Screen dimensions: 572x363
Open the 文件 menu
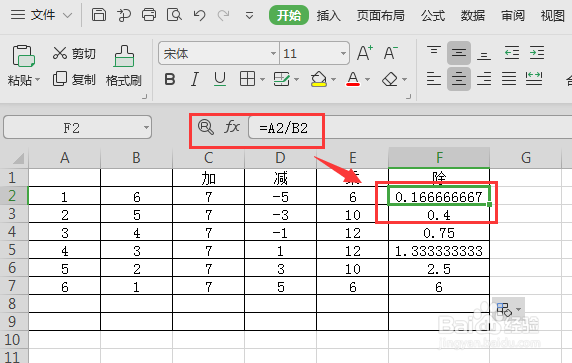[42, 15]
